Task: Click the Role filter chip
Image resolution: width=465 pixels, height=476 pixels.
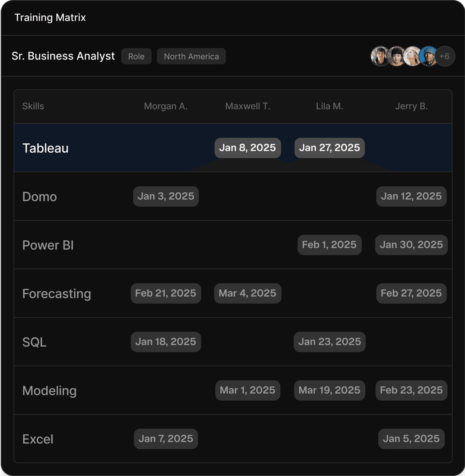Action: [136, 56]
